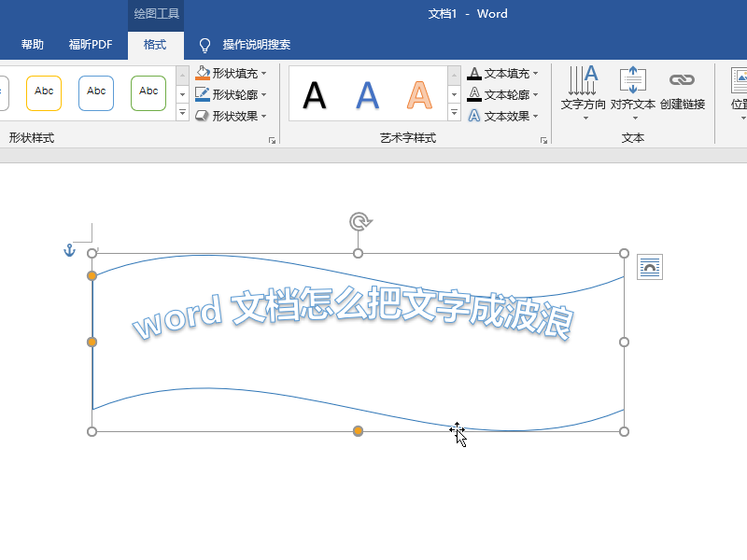
Task: Click the top-right corner sizing handle
Action: click(624, 253)
